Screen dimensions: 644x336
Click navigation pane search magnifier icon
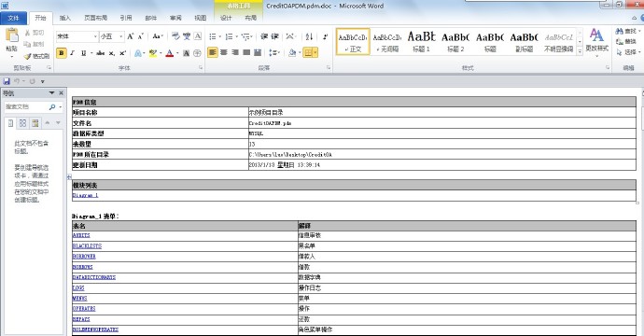coord(52,106)
